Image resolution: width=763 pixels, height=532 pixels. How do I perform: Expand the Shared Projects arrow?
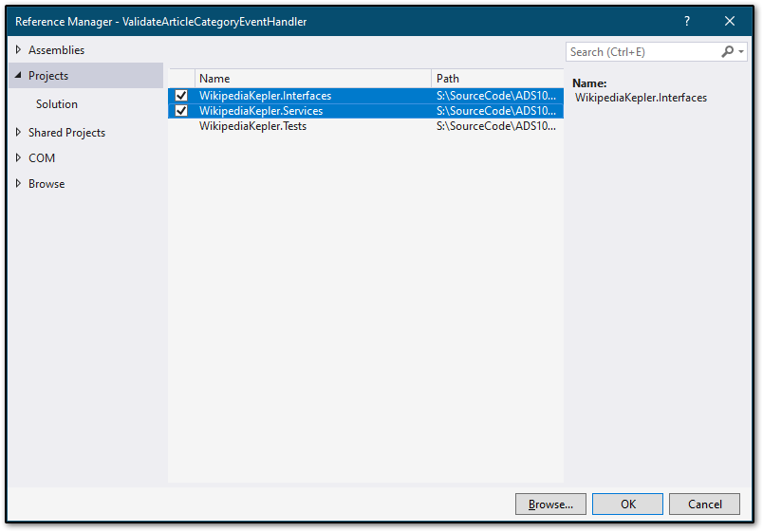pos(18,132)
